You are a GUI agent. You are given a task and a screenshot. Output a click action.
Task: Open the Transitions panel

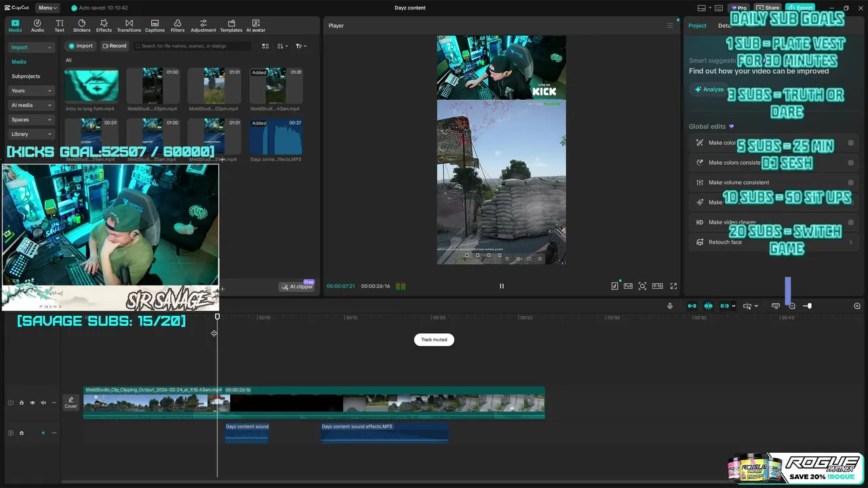pos(129,26)
